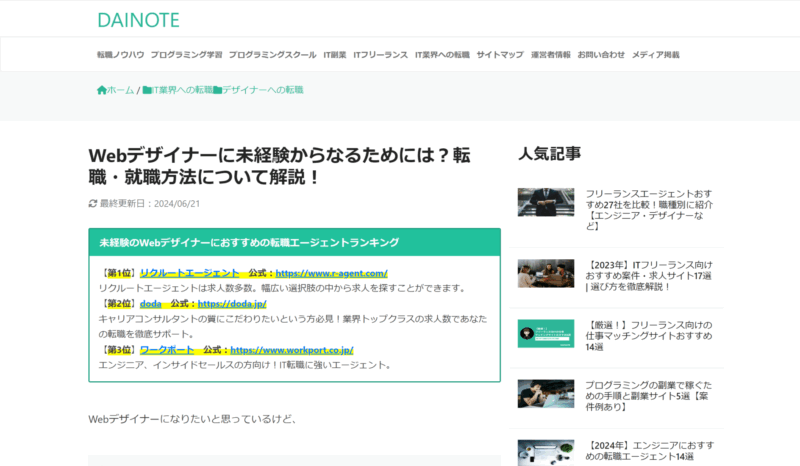Open 転職ノウハウ in the navigation menu
The image size is (800, 466).
(120, 54)
